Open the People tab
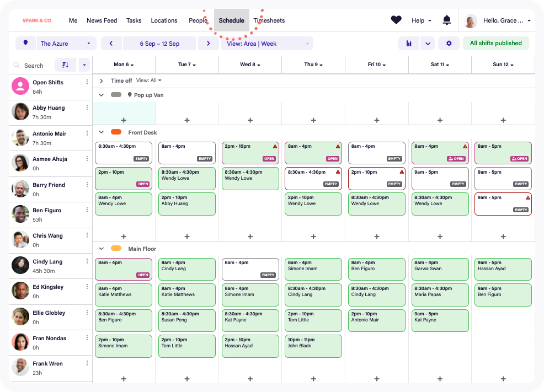This screenshot has width=544, height=392. [198, 20]
